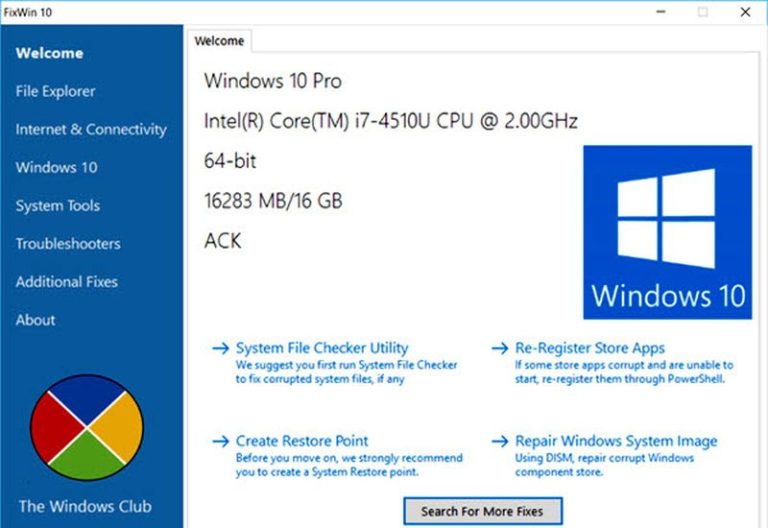Open Additional Fixes section
Viewport: 768px width, 528px height.
pos(67,282)
